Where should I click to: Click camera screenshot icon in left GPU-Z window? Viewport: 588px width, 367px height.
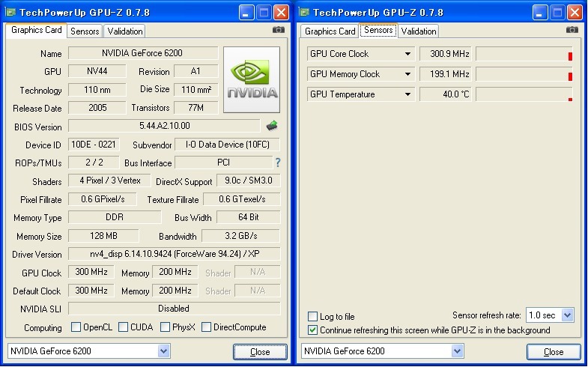tap(278, 30)
